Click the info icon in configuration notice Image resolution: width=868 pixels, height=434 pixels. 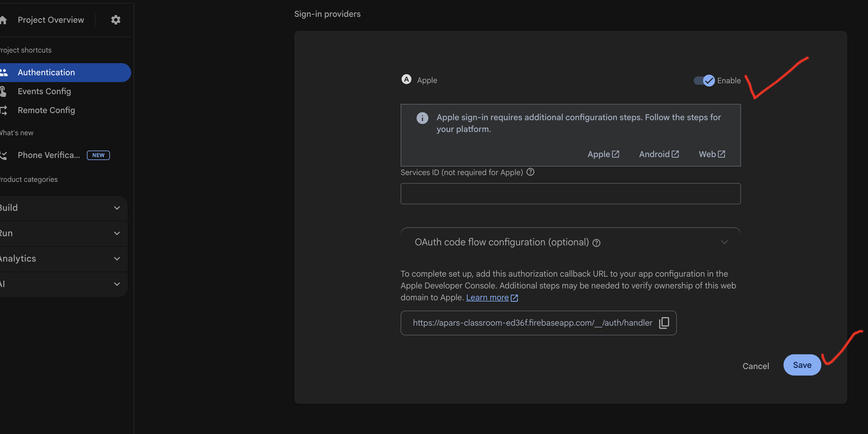(422, 118)
